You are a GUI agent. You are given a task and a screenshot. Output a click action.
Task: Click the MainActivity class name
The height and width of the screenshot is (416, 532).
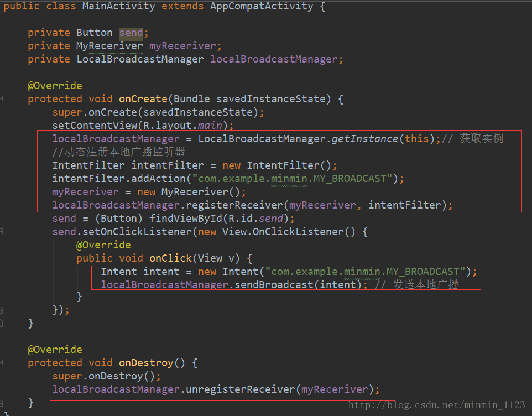coord(118,6)
